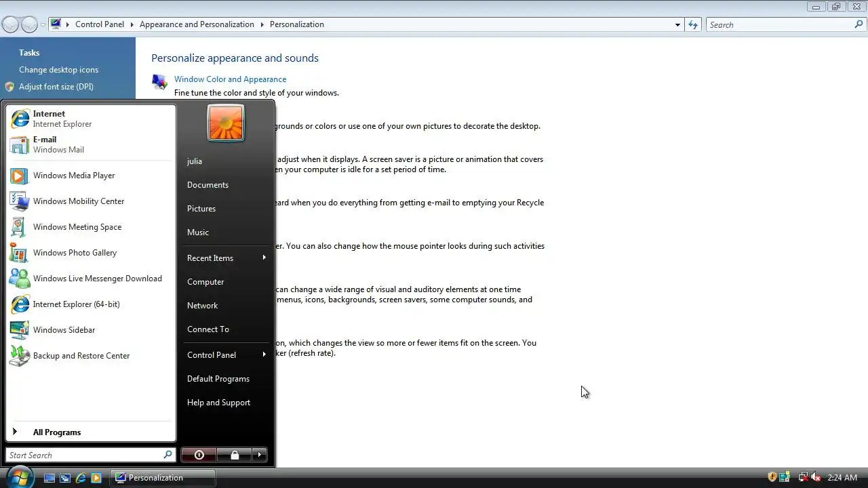Expand the shutdown options arrow
Screen dimensions: 868x488
coord(260,455)
